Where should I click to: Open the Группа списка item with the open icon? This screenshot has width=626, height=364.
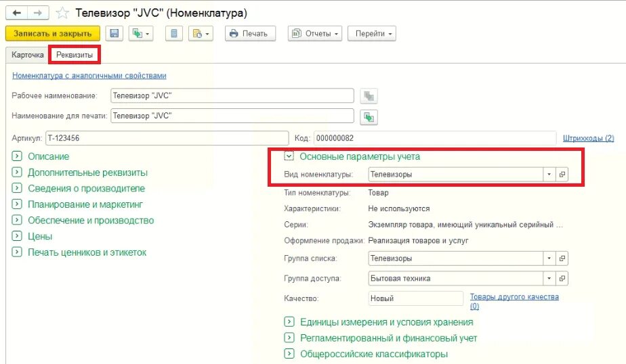562,258
